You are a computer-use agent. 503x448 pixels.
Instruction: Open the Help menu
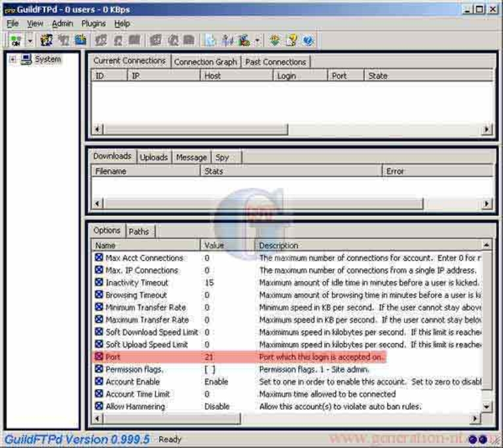point(122,24)
